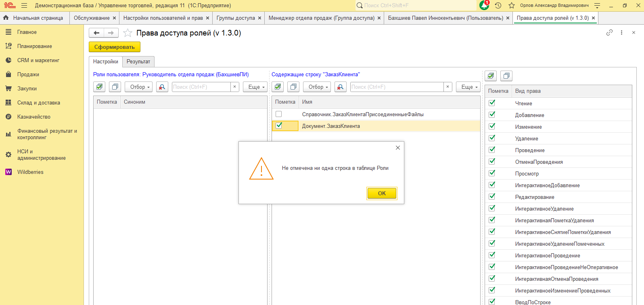644x305 pixels.
Task: Open notifications bell with badge
Action: pyautogui.click(x=484, y=5)
